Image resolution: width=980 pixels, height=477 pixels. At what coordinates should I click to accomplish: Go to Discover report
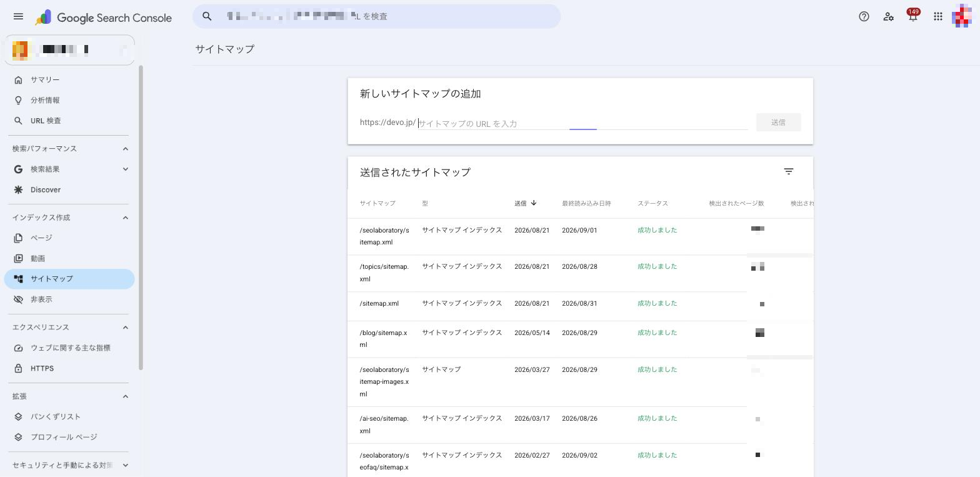coord(69,190)
